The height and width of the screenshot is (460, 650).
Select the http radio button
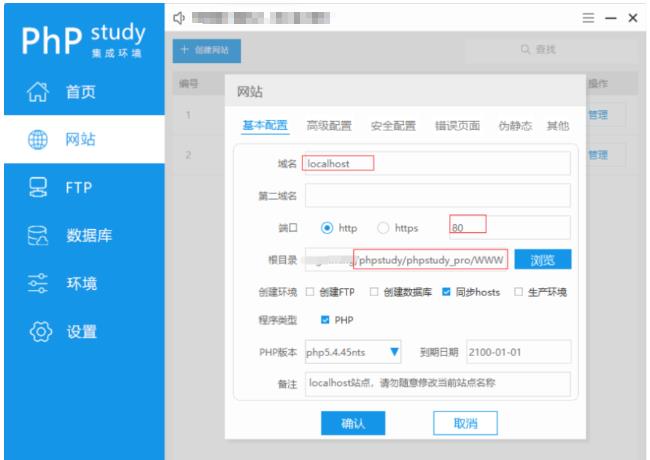[x=327, y=228]
